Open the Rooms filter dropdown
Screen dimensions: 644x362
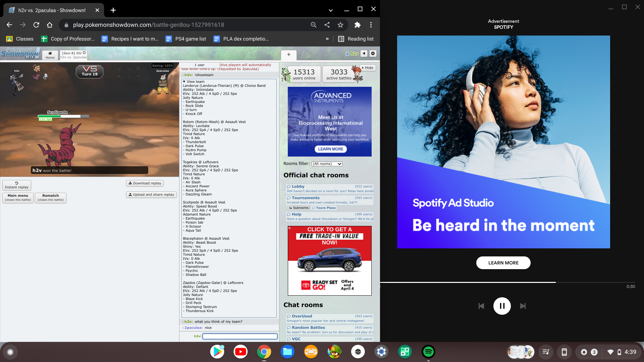tap(327, 164)
